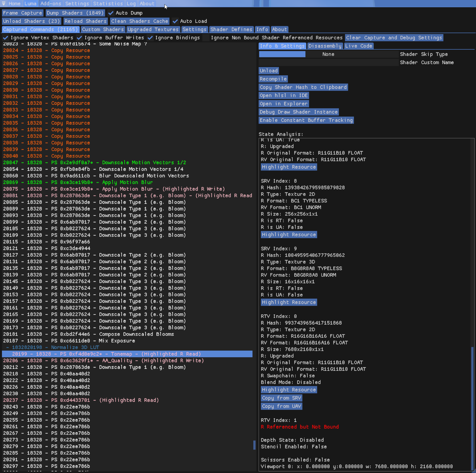Switch to the Disassembly tab

325,46
